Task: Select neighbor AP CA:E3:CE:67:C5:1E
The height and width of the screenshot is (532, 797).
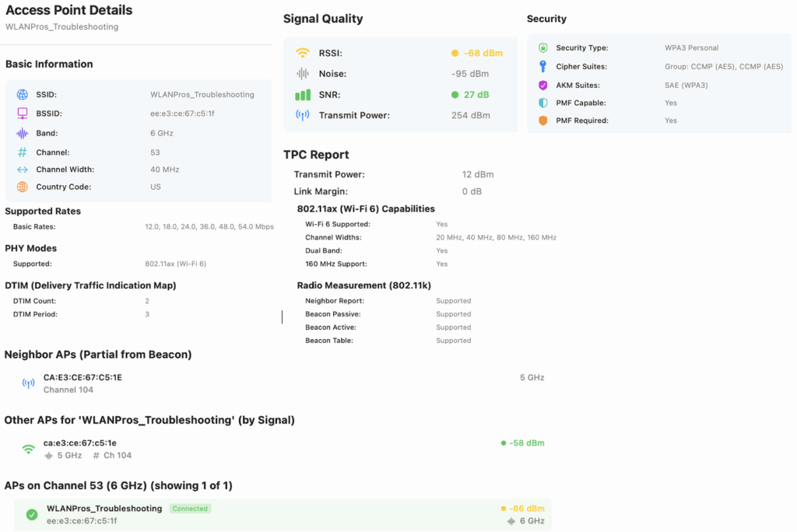Action: point(83,378)
